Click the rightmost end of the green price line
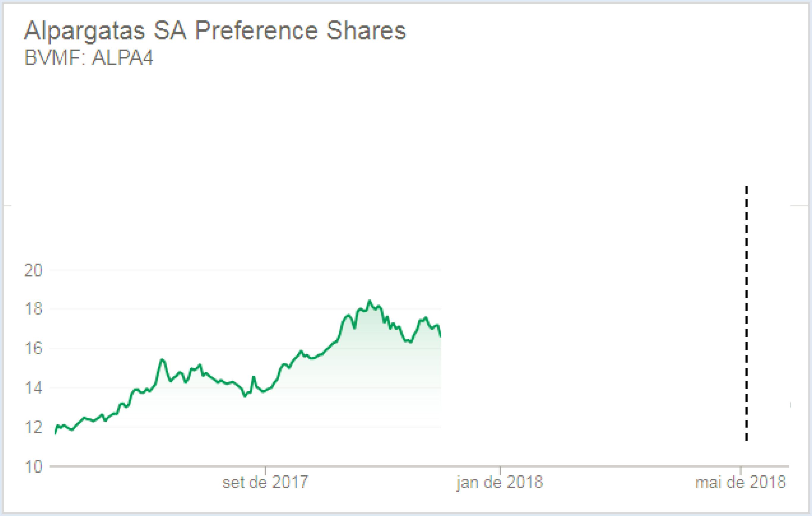Screen dimensions: 812x516 point(440,336)
